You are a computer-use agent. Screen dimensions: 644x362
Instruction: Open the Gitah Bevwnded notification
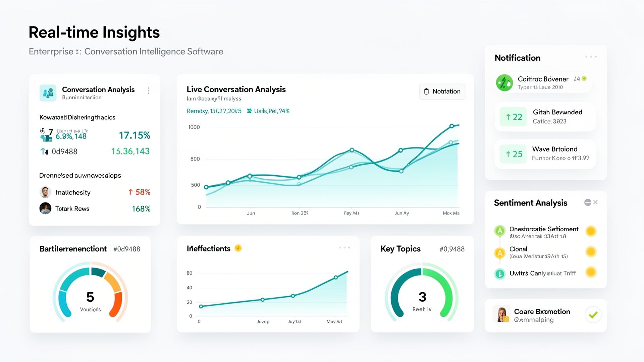(545, 117)
